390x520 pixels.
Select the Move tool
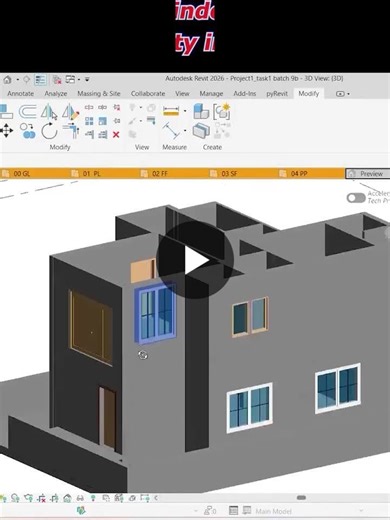(6, 131)
